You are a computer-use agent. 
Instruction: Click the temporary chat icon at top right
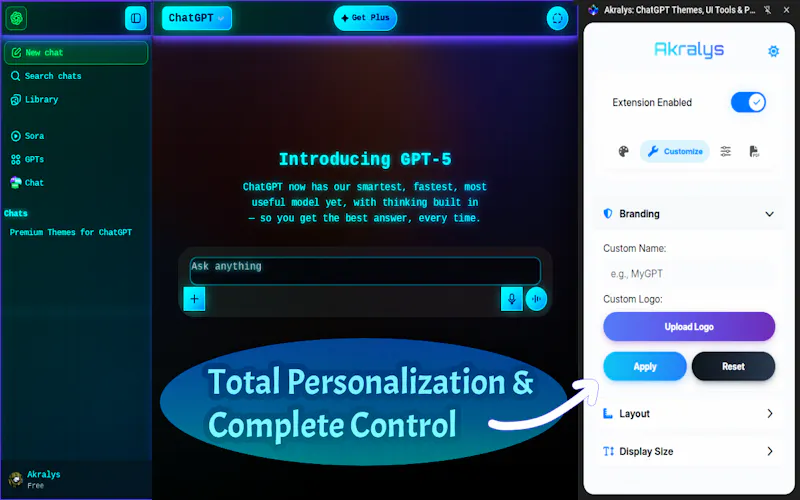tap(557, 18)
